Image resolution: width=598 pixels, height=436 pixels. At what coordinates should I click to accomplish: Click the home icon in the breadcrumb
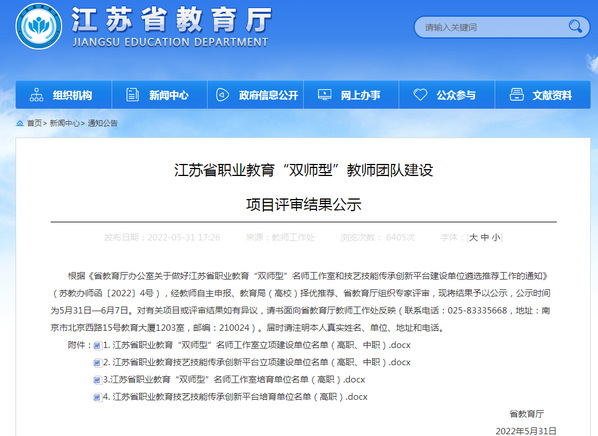click(x=20, y=123)
